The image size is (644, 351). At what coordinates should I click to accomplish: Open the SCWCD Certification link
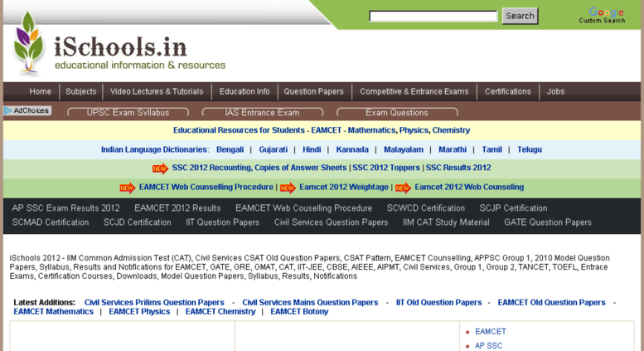coord(426,208)
